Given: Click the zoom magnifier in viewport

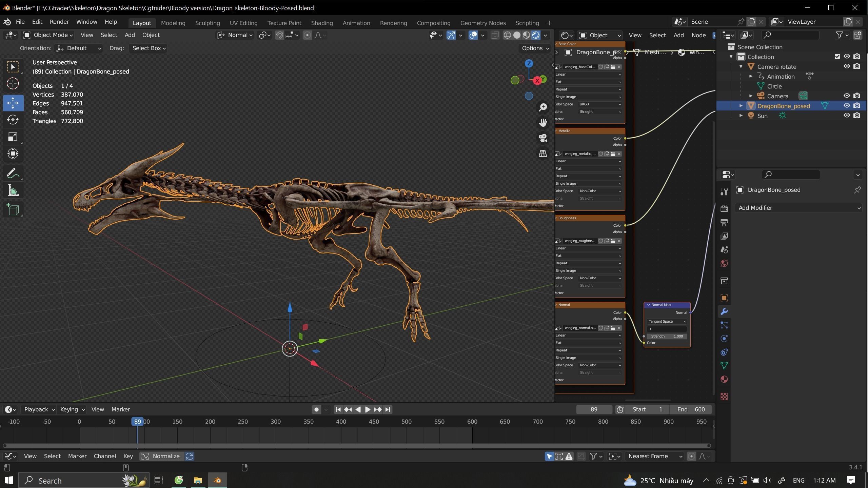Looking at the screenshot, I should click(x=543, y=107).
